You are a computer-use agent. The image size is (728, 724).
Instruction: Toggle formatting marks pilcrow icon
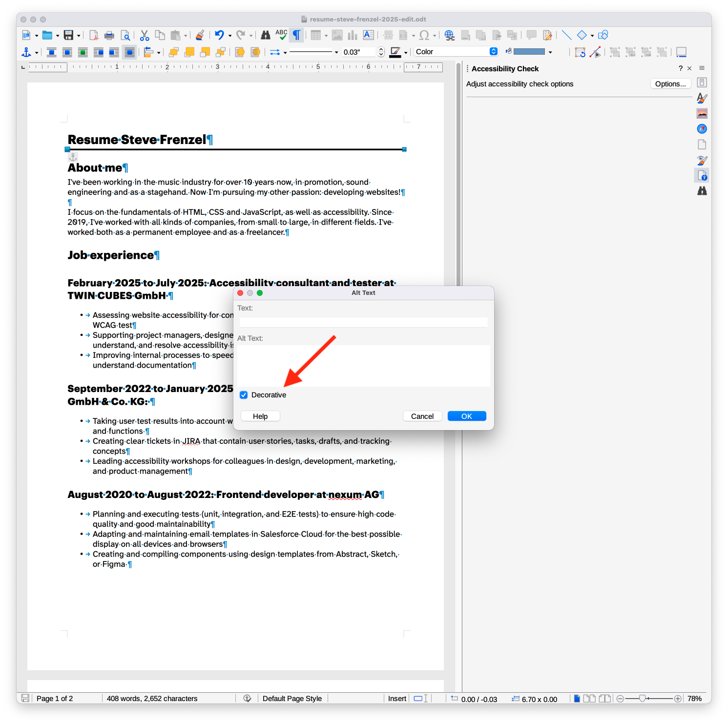click(x=296, y=35)
